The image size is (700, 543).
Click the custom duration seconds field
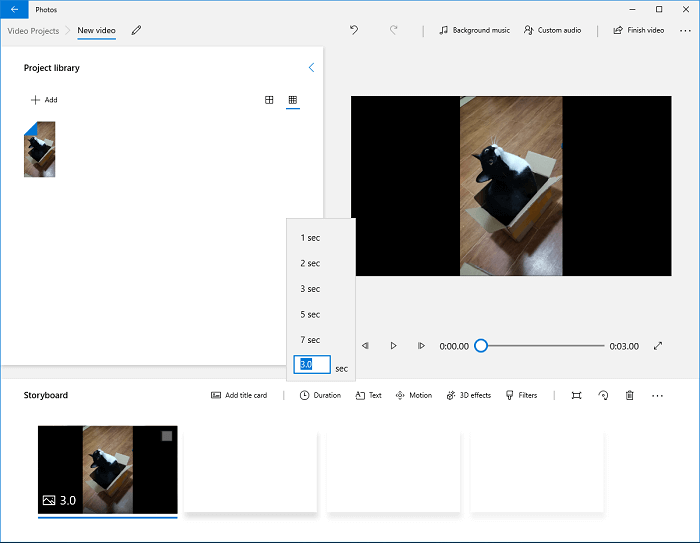tap(311, 366)
